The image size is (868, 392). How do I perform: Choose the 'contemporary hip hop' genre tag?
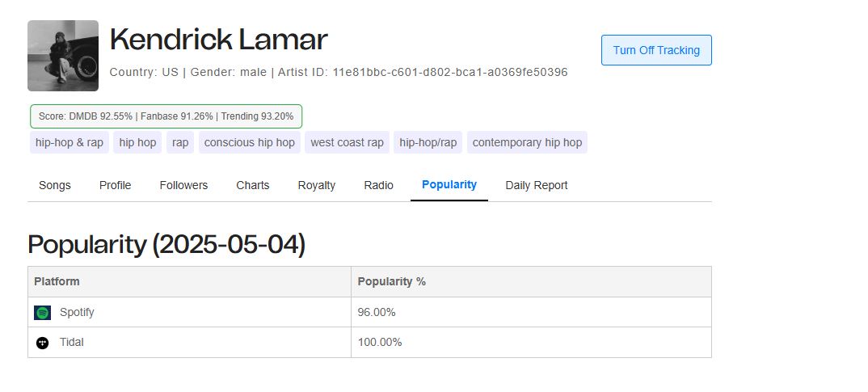pyautogui.click(x=527, y=142)
